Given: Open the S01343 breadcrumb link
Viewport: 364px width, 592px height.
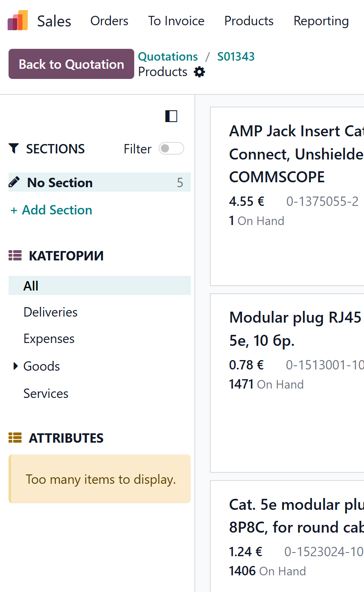Looking at the screenshot, I should pos(236,57).
